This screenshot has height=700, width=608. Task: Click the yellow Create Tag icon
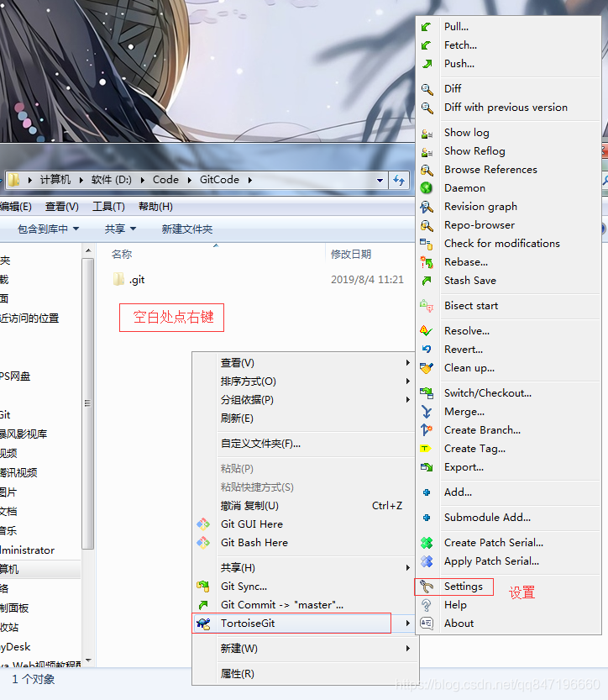[x=426, y=448]
